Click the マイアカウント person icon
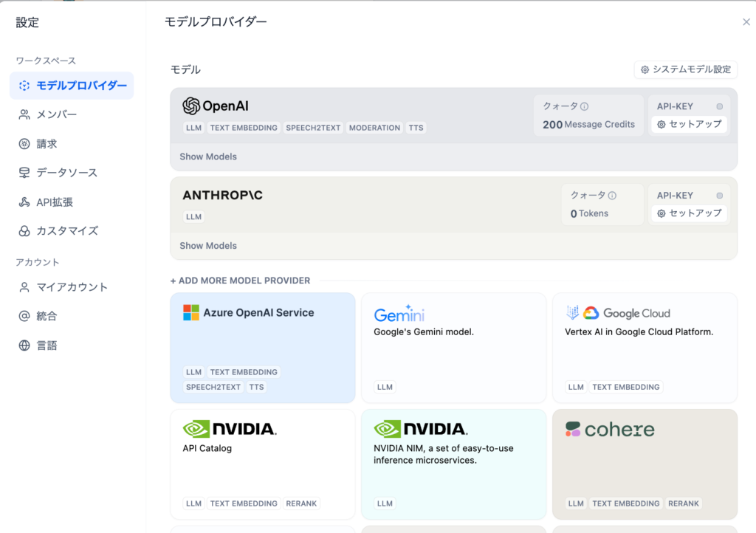Screen dimensions: 756x533 pyautogui.click(x=24, y=287)
